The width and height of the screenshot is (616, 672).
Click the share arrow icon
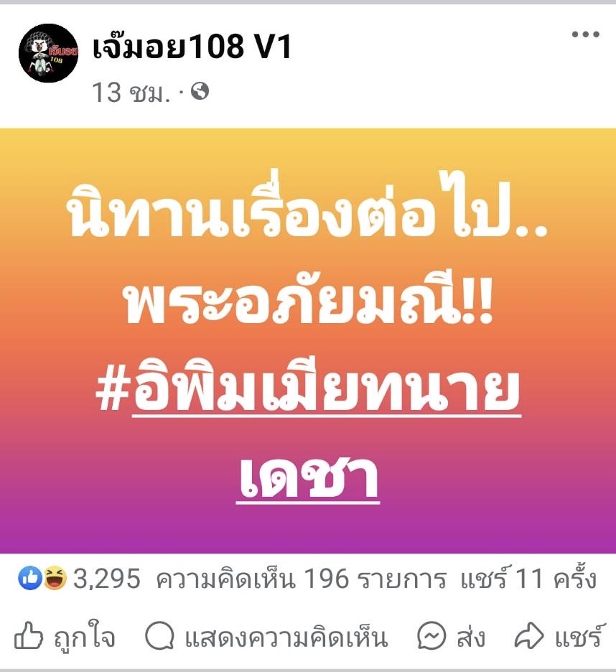[529, 636]
